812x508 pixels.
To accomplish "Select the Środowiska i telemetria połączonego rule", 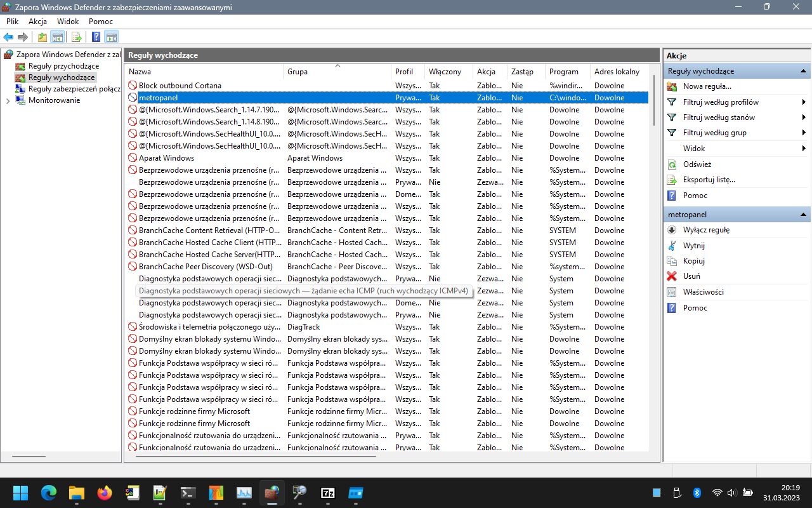I will 387,327.
